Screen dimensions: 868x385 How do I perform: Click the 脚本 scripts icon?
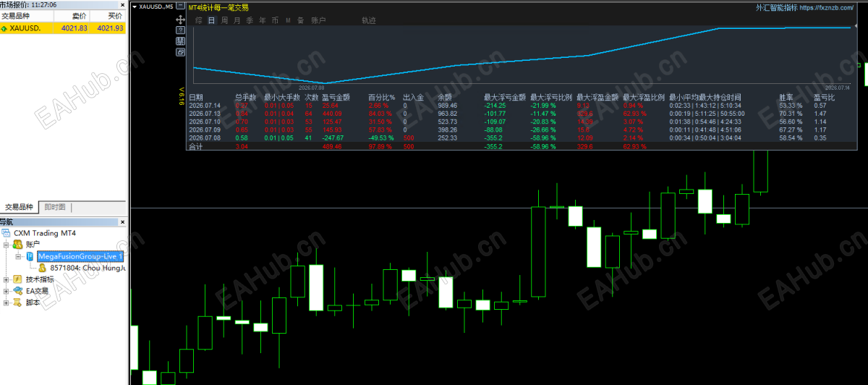18,302
